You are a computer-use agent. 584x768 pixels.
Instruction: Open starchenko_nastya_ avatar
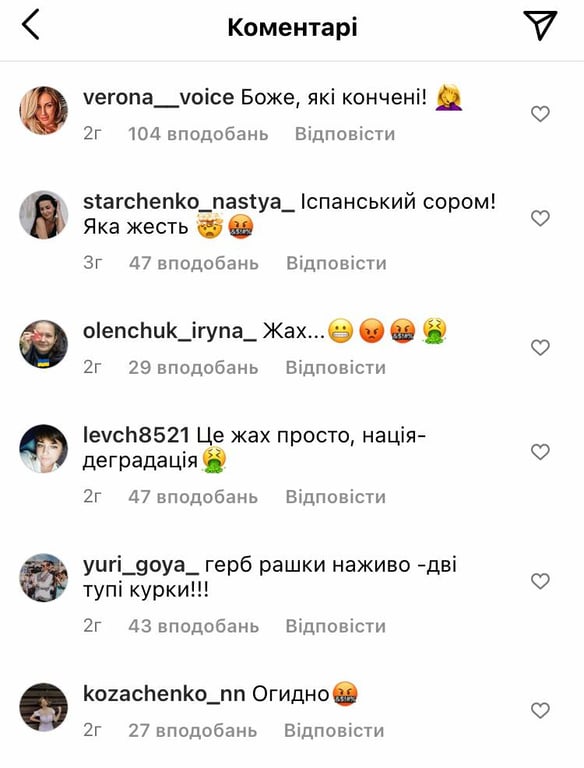click(44, 215)
